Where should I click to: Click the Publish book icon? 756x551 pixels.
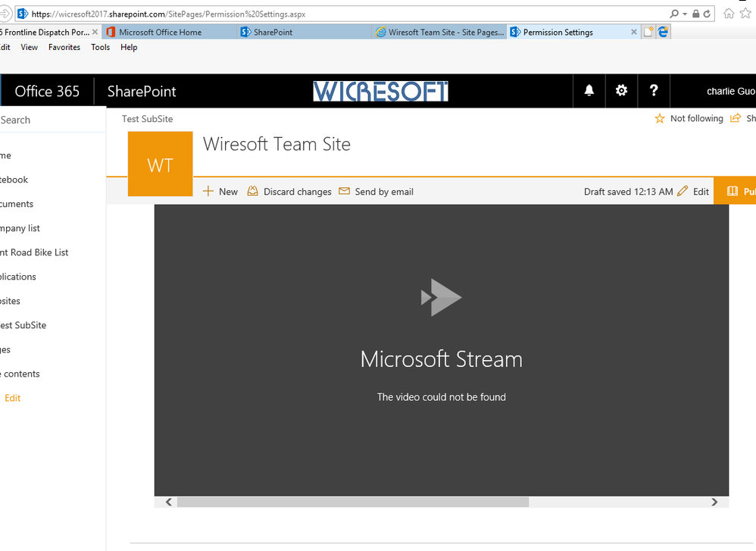coord(732,191)
